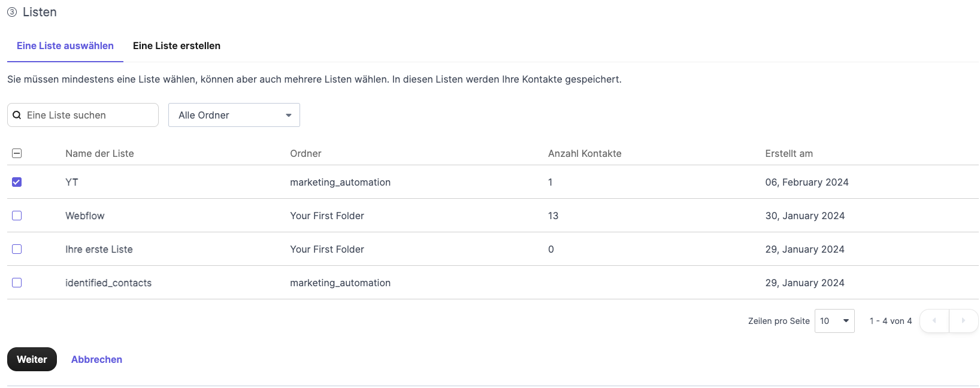Click Webflow's contact count 13

(x=553, y=216)
